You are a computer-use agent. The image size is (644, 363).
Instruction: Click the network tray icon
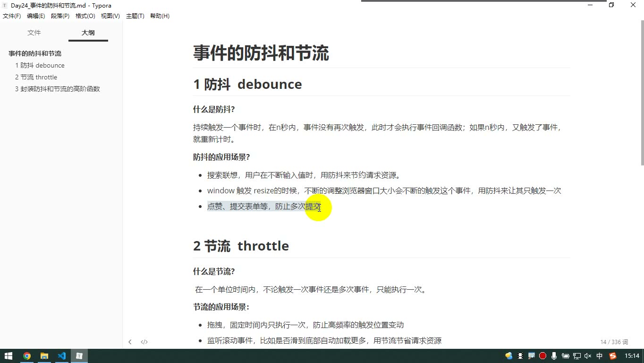click(577, 356)
